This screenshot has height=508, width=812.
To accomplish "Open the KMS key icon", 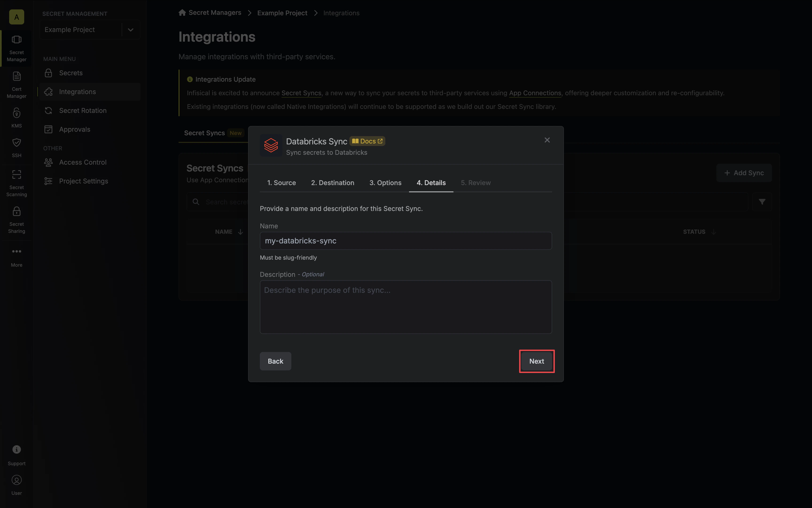I will pos(16,113).
